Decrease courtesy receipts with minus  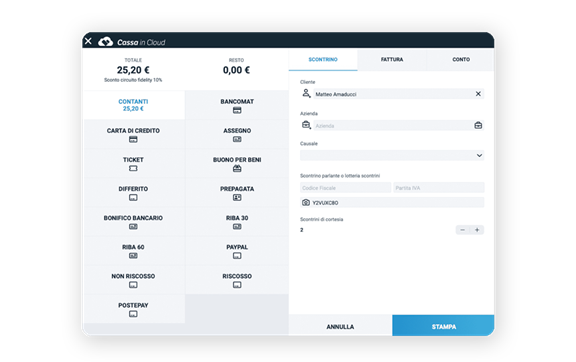click(462, 230)
